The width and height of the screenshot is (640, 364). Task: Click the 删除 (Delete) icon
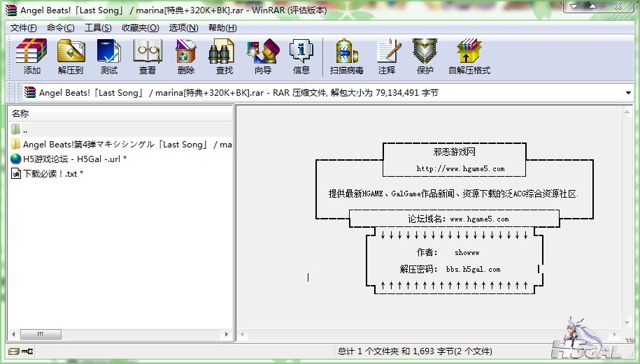(x=186, y=57)
